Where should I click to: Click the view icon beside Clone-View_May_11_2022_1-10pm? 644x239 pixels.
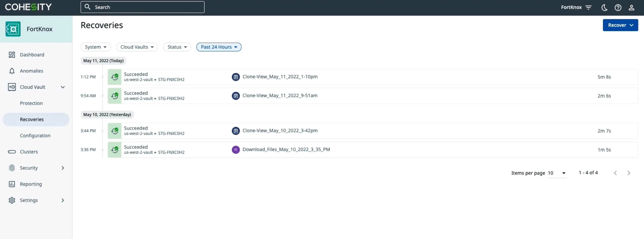click(235, 77)
